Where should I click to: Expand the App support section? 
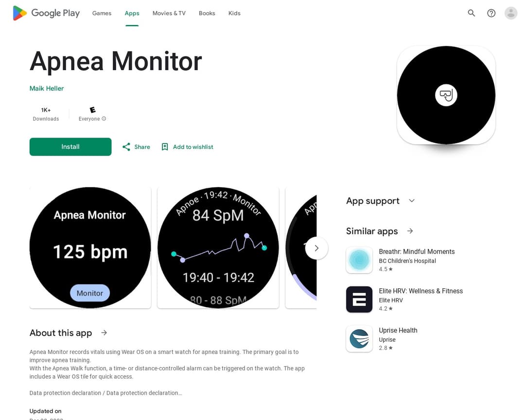point(412,201)
